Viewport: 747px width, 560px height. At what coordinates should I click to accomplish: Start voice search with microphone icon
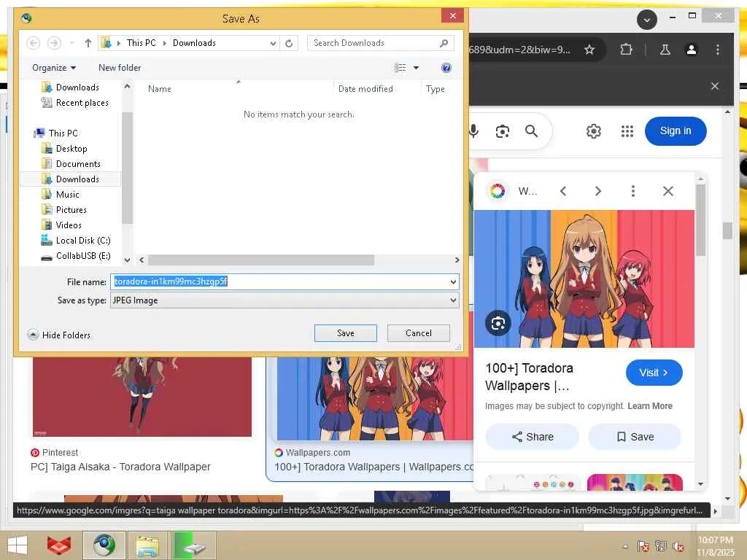click(473, 131)
